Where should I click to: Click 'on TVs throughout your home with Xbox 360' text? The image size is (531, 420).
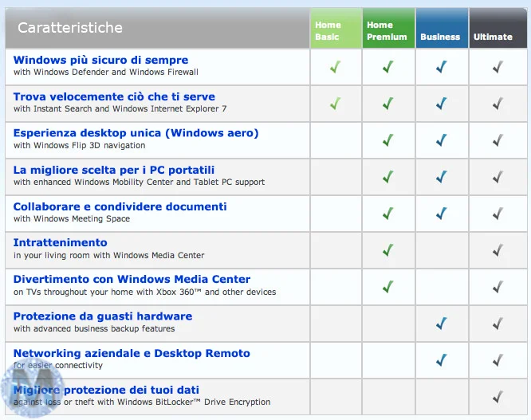pyautogui.click(x=144, y=292)
